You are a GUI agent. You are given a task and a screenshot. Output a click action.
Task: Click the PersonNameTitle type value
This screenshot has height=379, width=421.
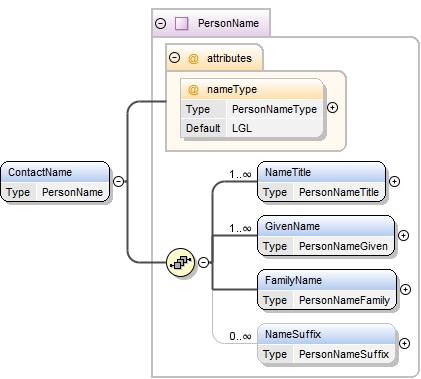(x=339, y=192)
